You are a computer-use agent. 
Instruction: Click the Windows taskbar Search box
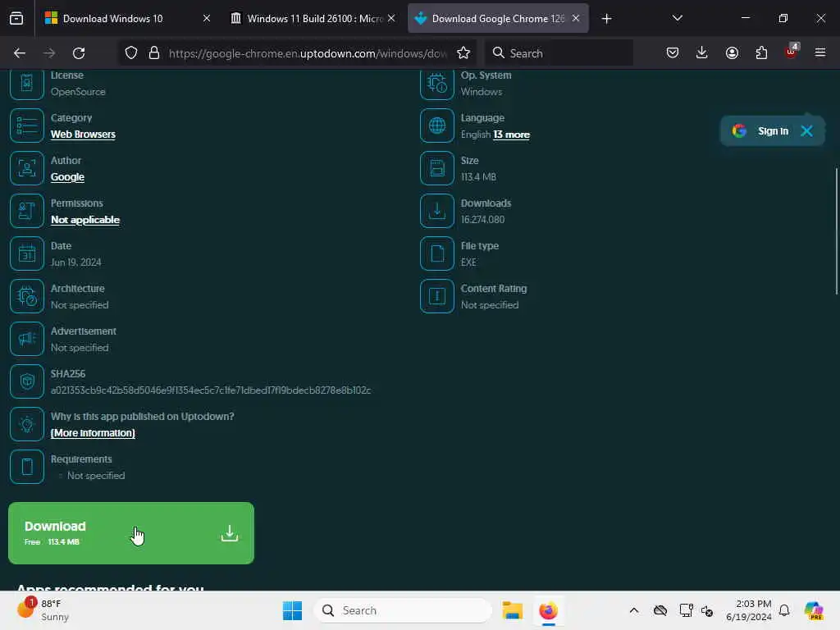(403, 610)
